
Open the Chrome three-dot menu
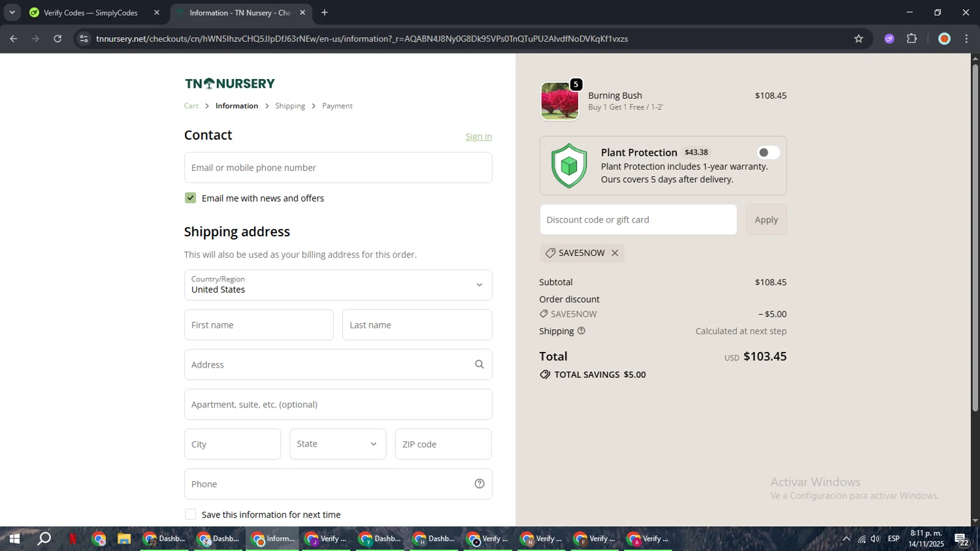(966, 39)
